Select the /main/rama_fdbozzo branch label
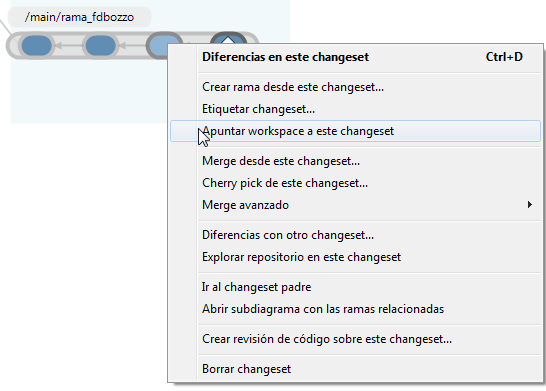 [79, 17]
